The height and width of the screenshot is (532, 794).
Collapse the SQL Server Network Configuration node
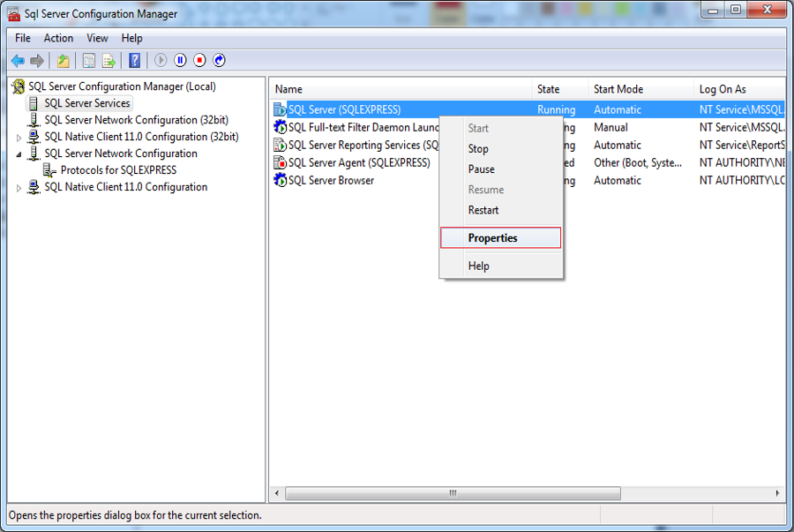coord(19,154)
